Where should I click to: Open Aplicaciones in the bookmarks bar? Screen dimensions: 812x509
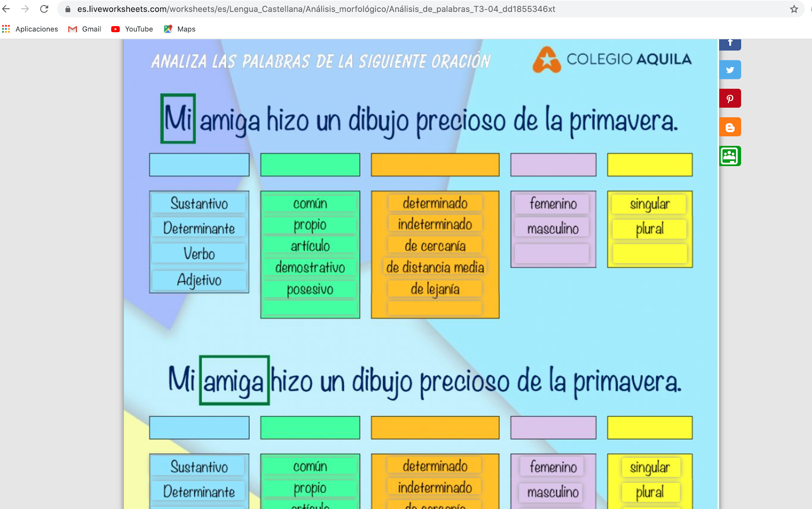[x=36, y=29]
